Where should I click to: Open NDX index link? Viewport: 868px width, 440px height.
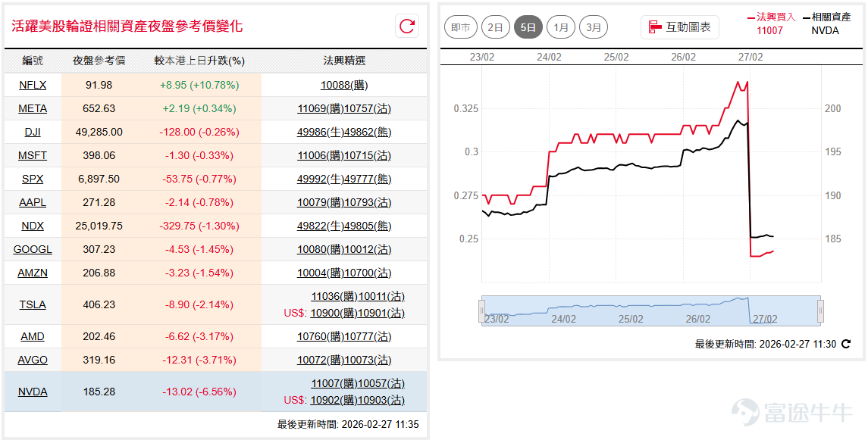point(33,226)
